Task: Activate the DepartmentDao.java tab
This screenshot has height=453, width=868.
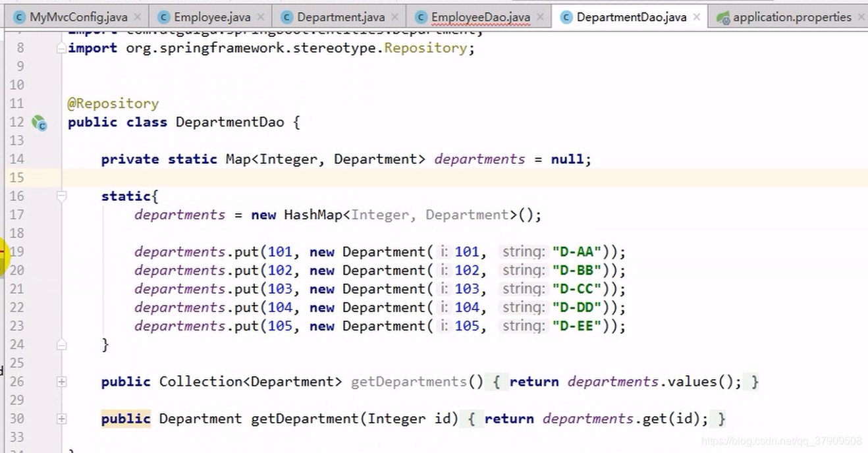Action: pyautogui.click(x=631, y=16)
